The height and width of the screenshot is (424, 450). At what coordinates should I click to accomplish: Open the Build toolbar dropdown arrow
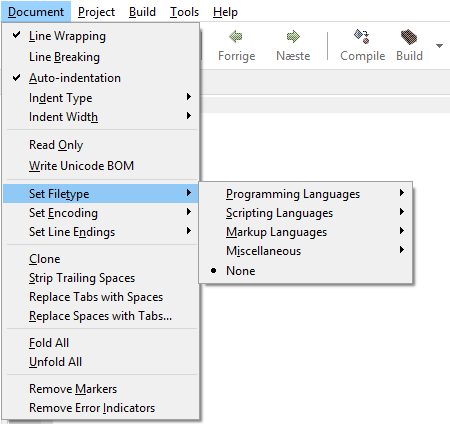coord(439,46)
